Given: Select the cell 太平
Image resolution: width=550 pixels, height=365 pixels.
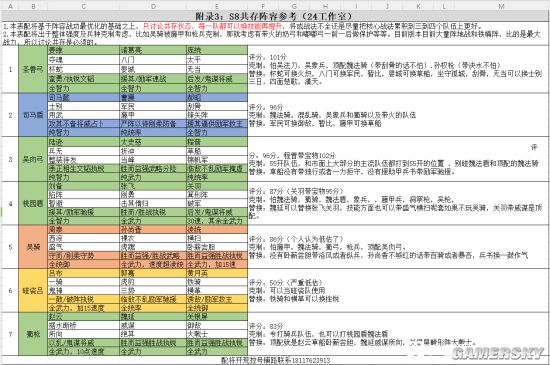Looking at the screenshot, I should click(x=217, y=60).
